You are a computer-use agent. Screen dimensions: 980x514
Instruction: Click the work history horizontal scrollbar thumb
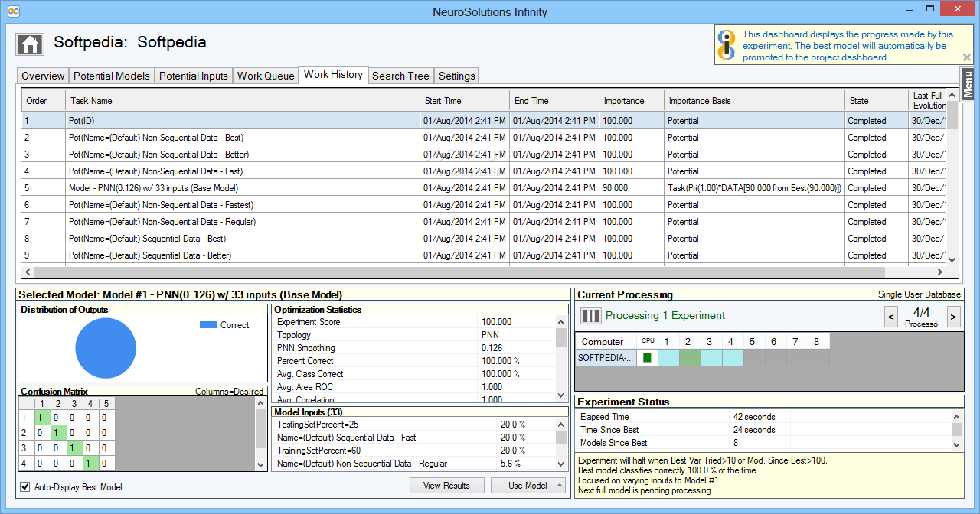(x=459, y=272)
